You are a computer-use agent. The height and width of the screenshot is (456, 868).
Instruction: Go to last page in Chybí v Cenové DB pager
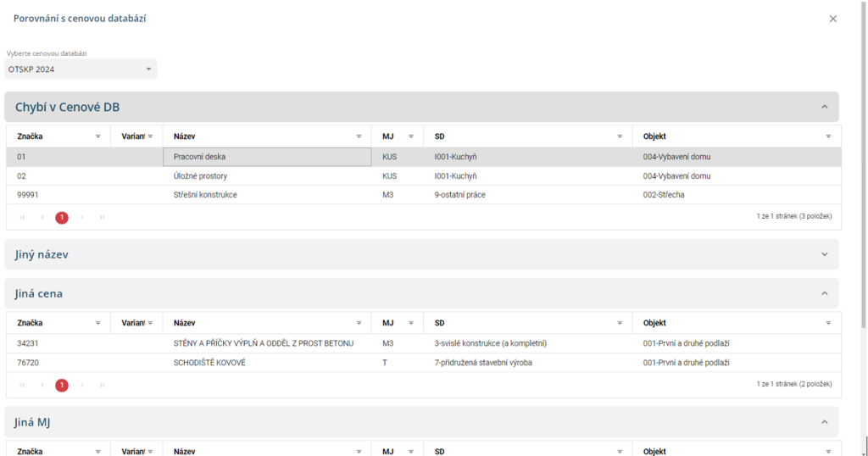coord(102,218)
